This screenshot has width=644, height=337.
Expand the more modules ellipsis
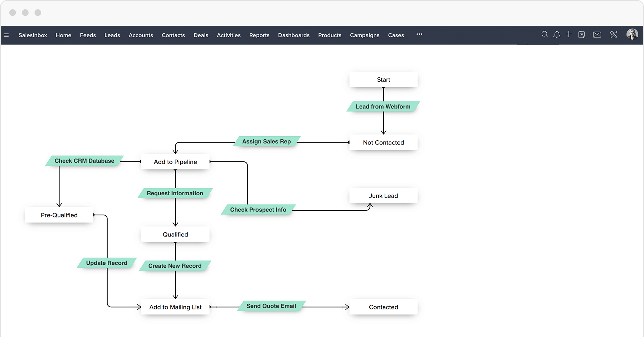(419, 35)
